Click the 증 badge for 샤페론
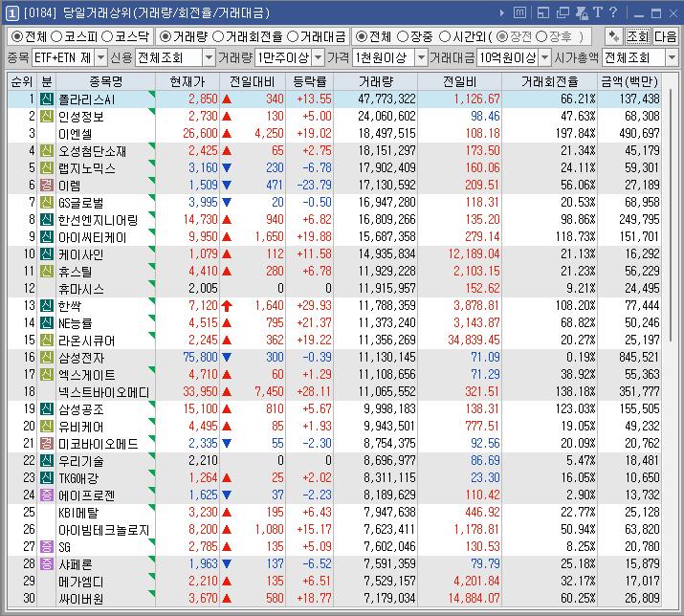The image size is (684, 616). tap(47, 563)
